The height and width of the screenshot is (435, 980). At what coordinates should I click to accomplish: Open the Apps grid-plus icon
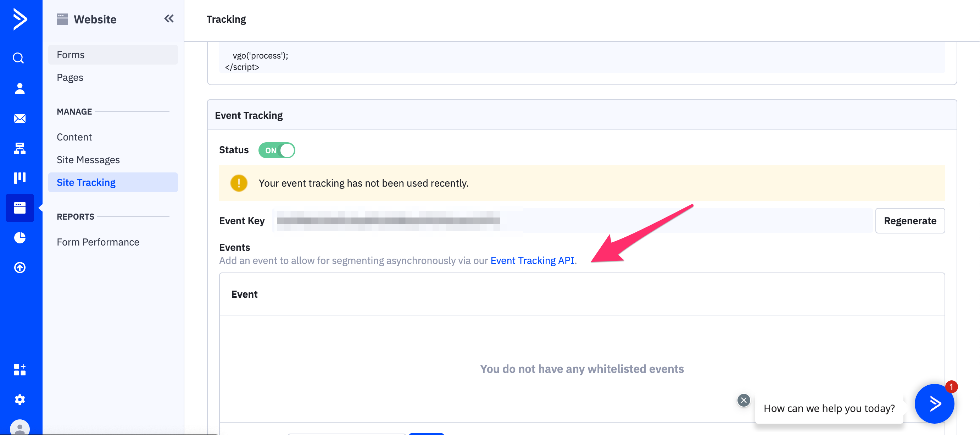[20, 370]
